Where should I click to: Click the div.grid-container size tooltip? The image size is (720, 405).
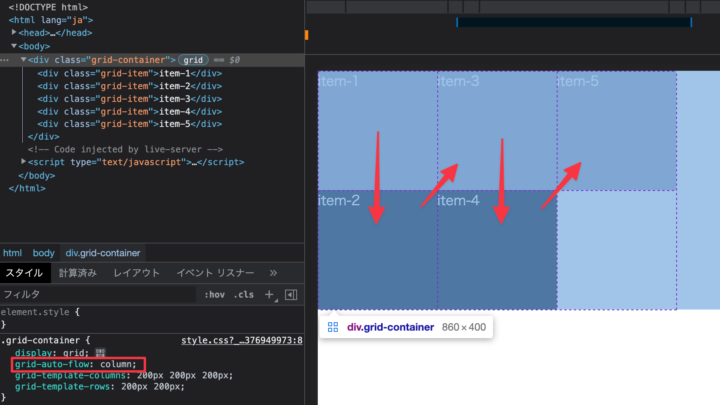pyautogui.click(x=406, y=327)
